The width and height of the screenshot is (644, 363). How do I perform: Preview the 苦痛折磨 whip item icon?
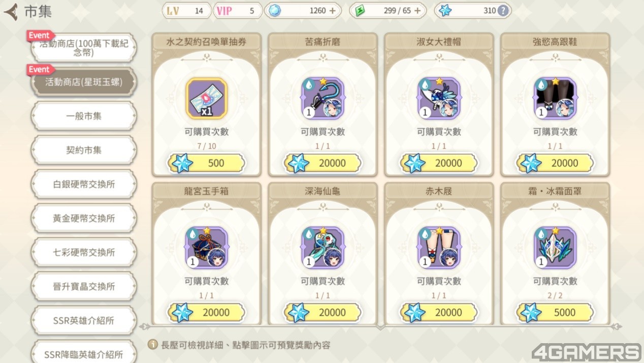click(323, 99)
